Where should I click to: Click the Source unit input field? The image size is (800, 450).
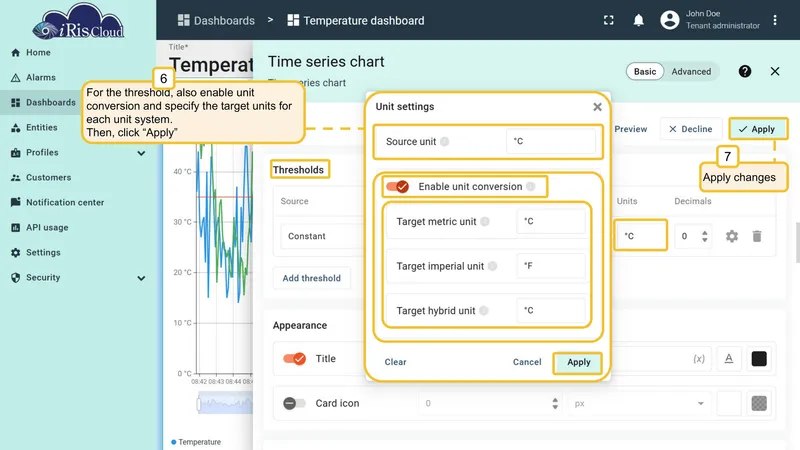coord(551,141)
